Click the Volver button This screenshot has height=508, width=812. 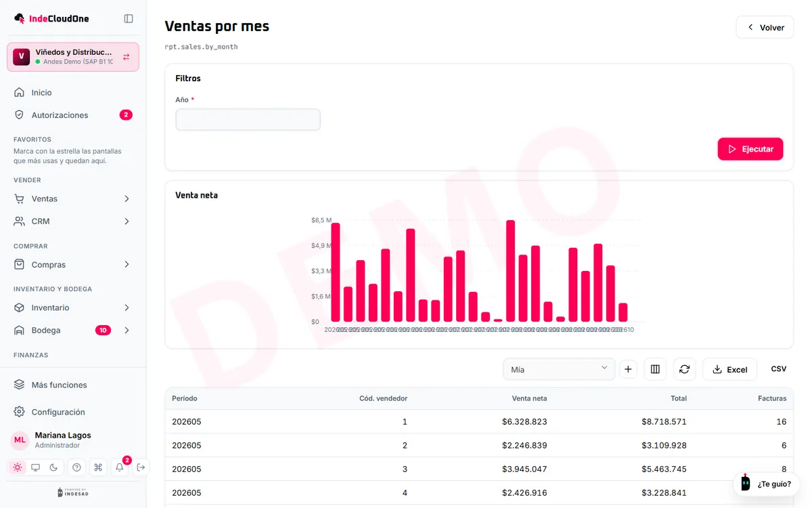(x=765, y=28)
